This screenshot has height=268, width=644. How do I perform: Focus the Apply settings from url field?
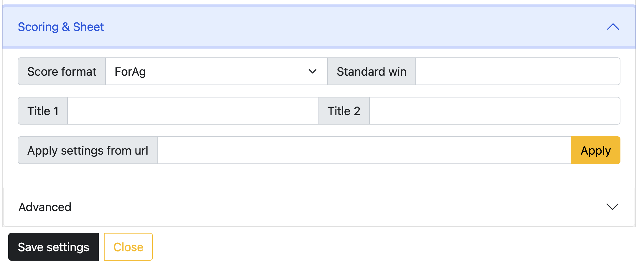point(364,150)
